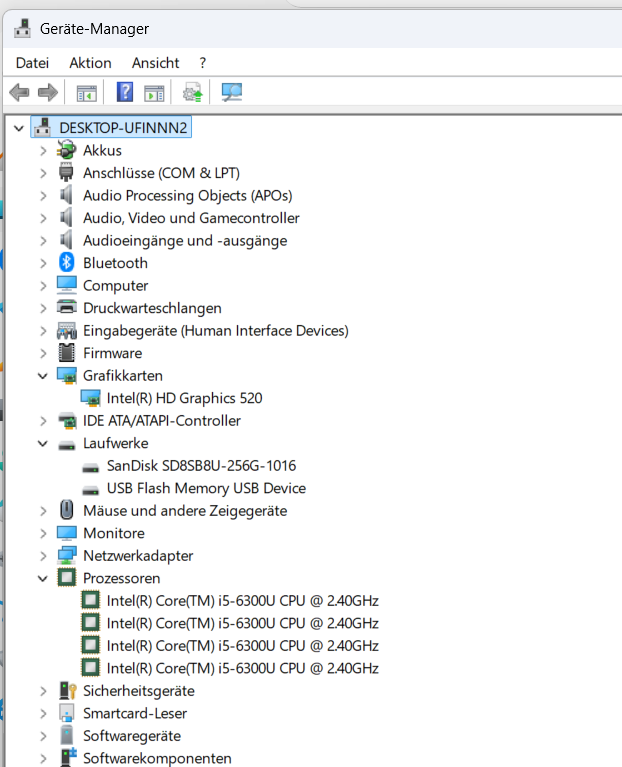Select Eingabegeräte (Human Interface Devices) label
This screenshot has height=767, width=622.
[x=216, y=331]
